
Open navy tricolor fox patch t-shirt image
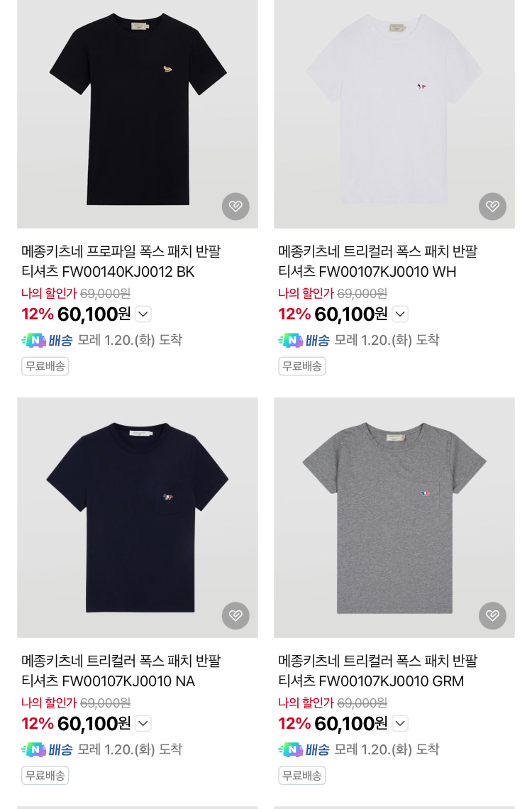138,517
